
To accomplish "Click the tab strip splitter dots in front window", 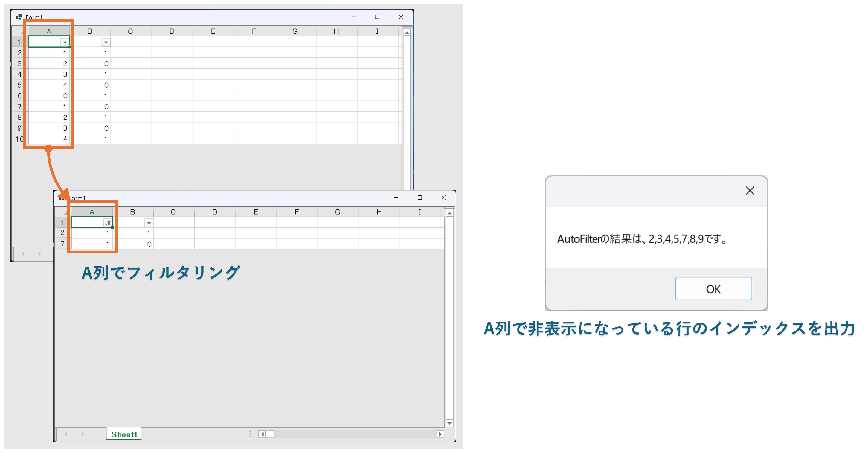I will tap(250, 434).
